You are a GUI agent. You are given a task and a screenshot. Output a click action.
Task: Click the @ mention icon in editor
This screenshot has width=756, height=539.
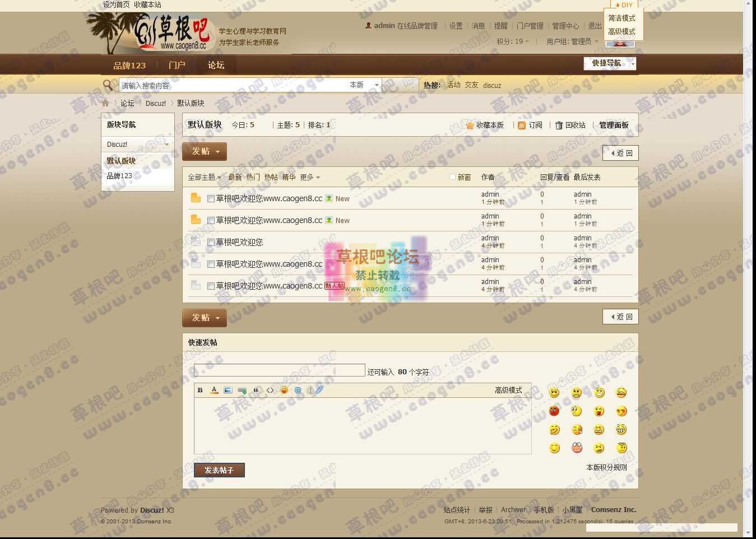click(298, 390)
